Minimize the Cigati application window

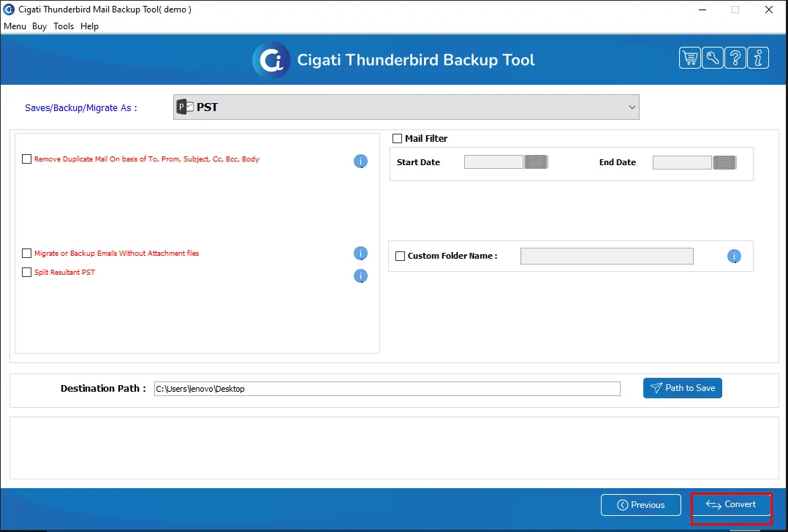click(702, 9)
